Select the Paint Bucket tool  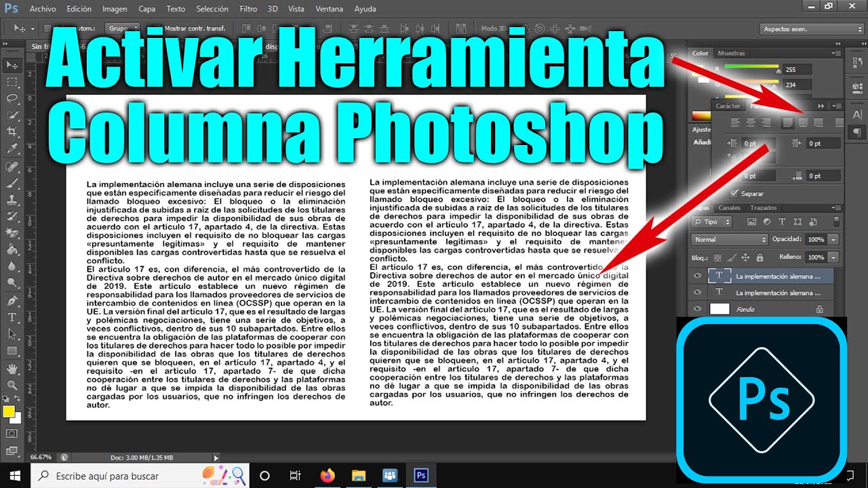[12, 250]
